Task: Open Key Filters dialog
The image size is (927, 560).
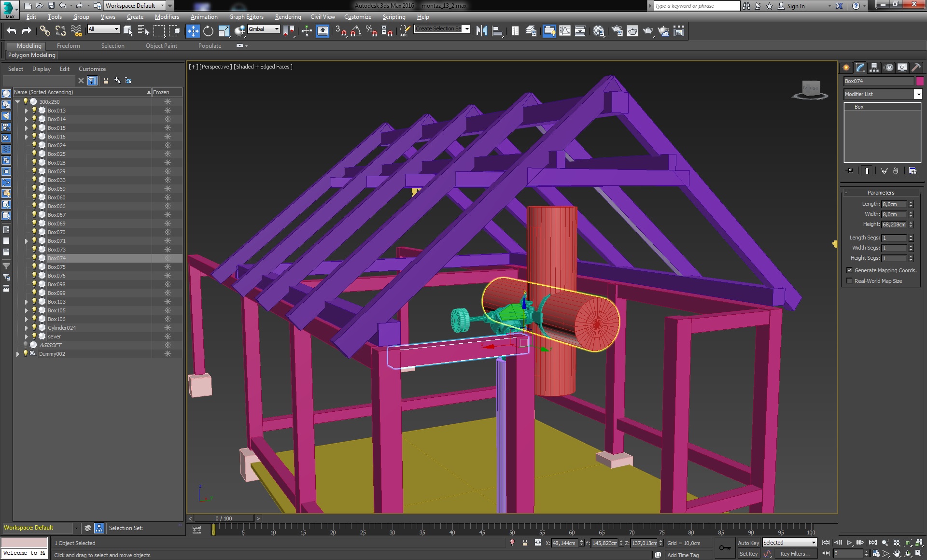Action: click(795, 554)
